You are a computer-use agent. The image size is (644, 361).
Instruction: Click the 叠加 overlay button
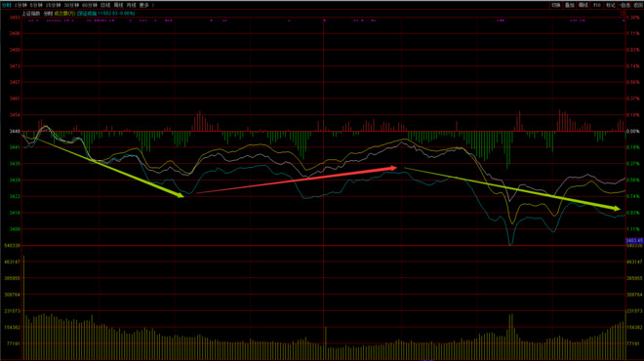click(569, 5)
